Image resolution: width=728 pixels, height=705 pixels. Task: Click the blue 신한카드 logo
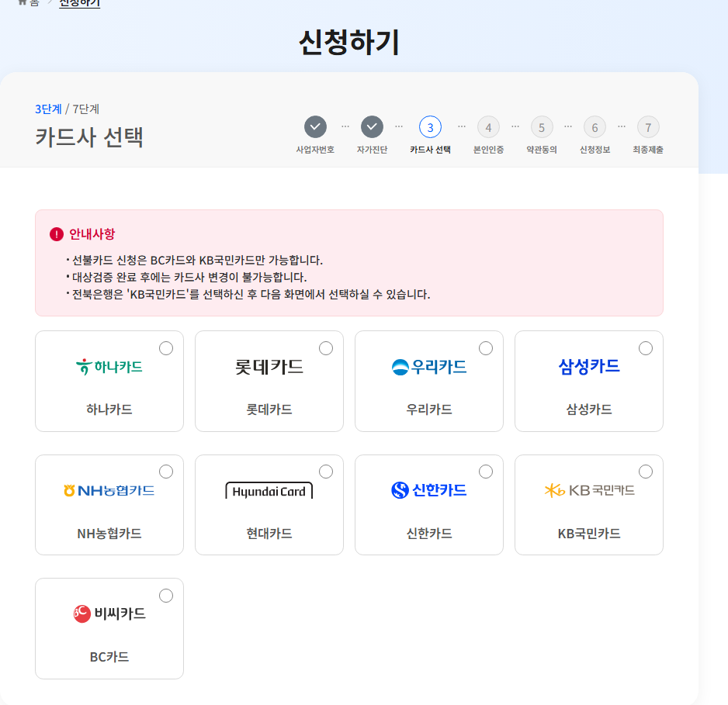pyautogui.click(x=429, y=490)
